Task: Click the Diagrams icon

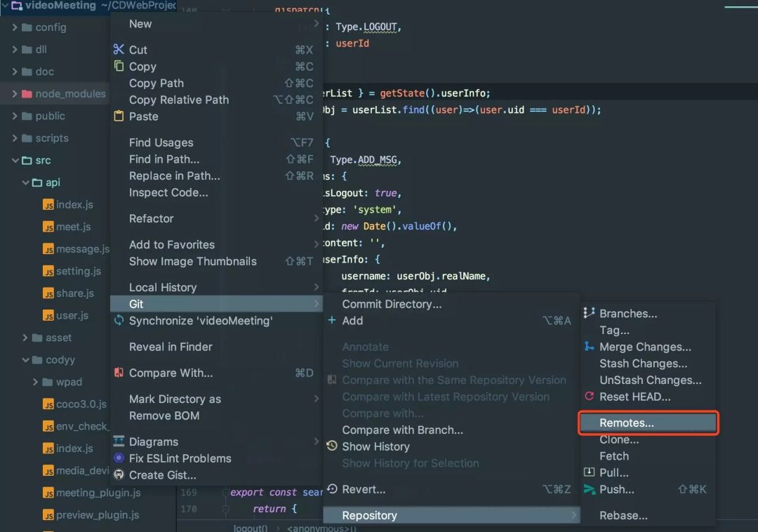Action: click(119, 441)
